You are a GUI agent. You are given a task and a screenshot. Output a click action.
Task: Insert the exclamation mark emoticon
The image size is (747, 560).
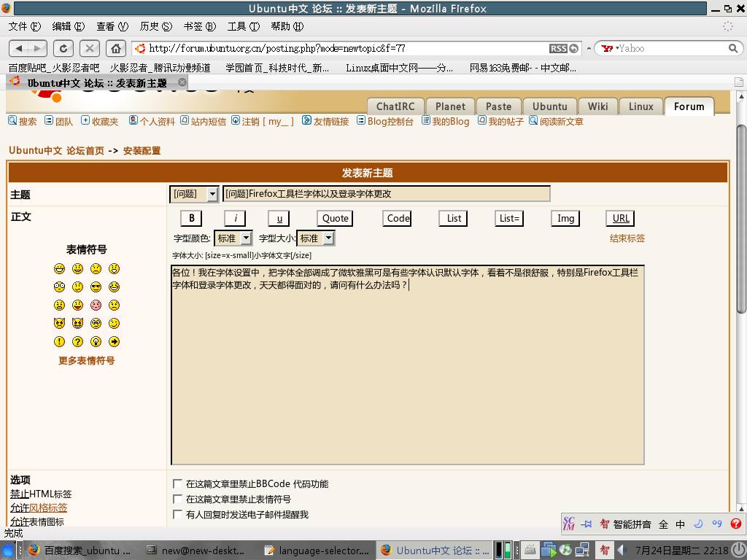point(60,341)
